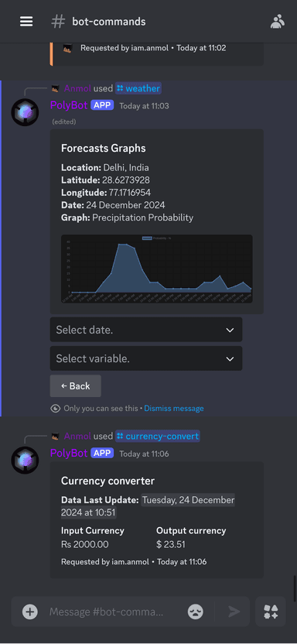Focus the Message #bot-commands input field
Image resolution: width=297 pixels, height=644 pixels.
(107, 612)
